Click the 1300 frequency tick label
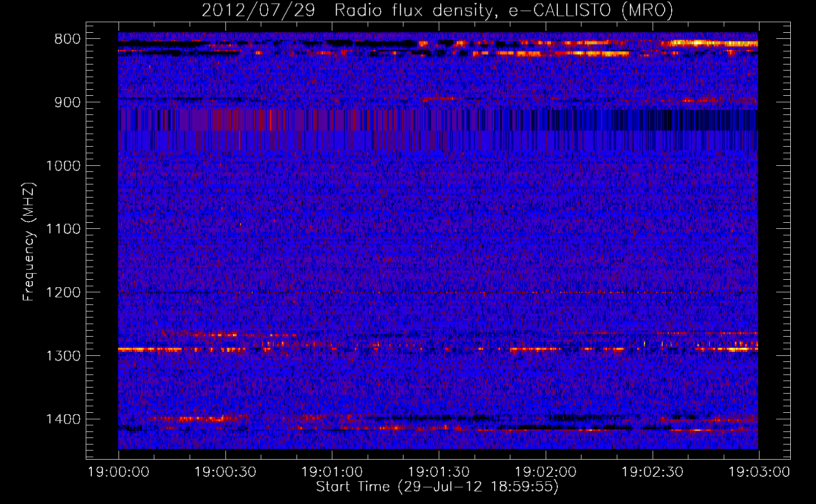The image size is (816, 504). point(63,356)
